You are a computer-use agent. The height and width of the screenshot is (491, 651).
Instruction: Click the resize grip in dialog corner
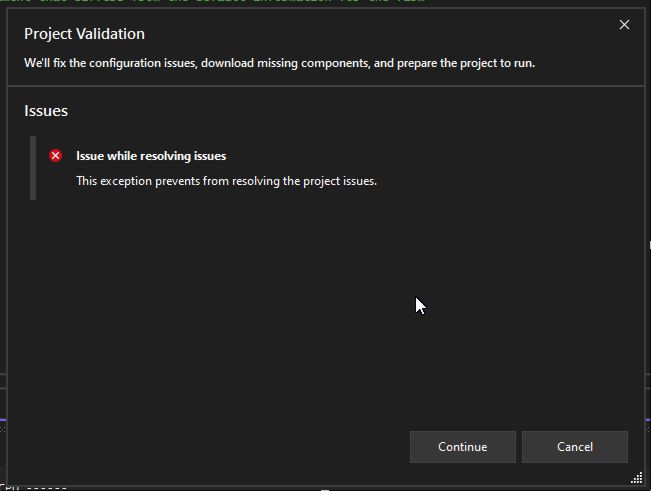coord(637,477)
